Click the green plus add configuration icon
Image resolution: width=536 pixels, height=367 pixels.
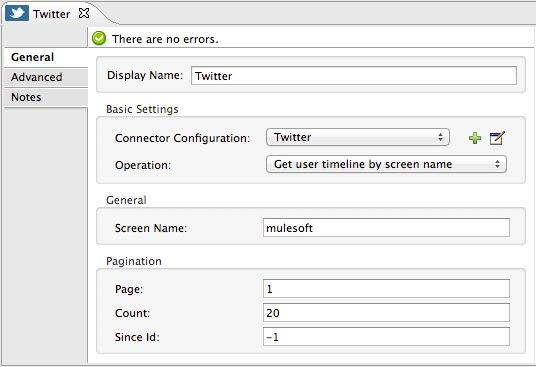click(475, 138)
